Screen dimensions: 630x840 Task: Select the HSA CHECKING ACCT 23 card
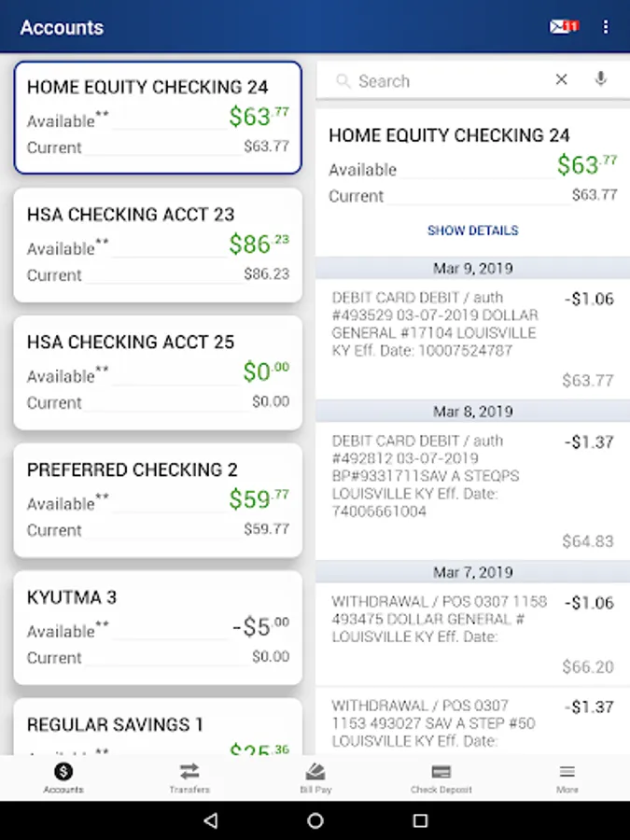158,245
